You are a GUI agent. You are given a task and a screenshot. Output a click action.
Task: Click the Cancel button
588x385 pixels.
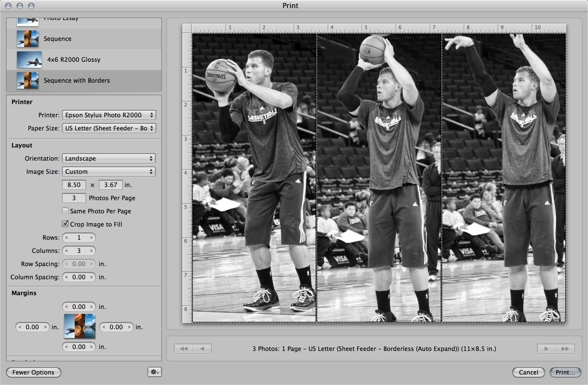click(x=528, y=372)
